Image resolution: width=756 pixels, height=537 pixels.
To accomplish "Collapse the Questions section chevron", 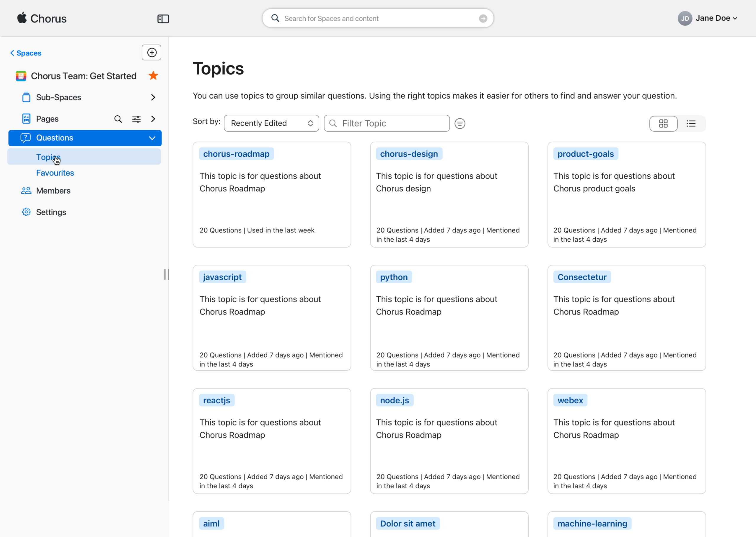I will (x=152, y=138).
